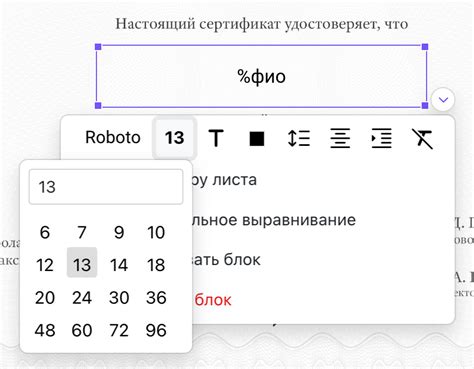Click 'Настоящий сертификат удостоверяет, что' heading text
474x369 pixels.
pos(262,24)
